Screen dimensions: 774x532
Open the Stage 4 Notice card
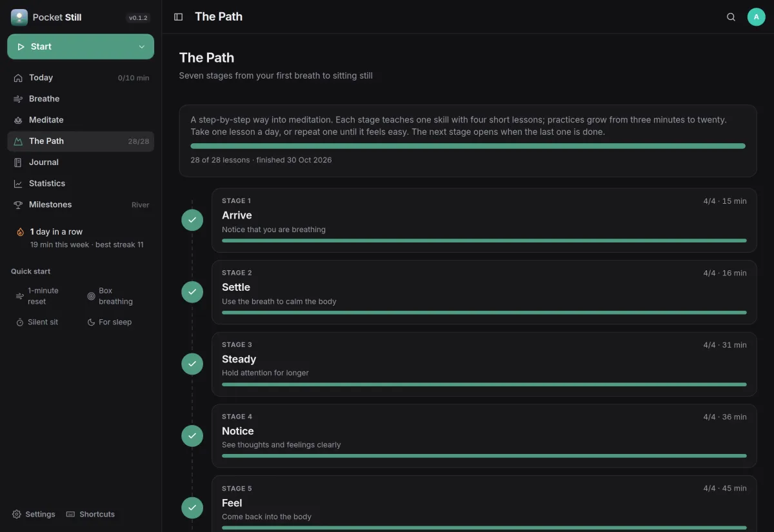(x=484, y=436)
